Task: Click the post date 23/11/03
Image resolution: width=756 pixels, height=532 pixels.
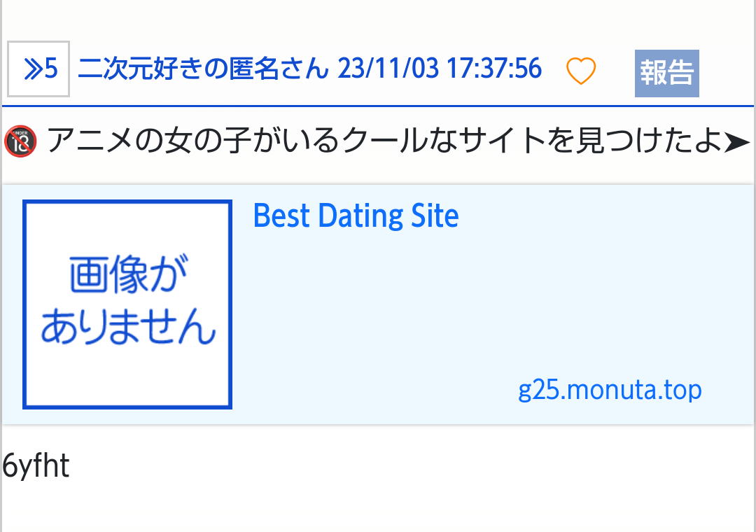Action: pos(388,69)
